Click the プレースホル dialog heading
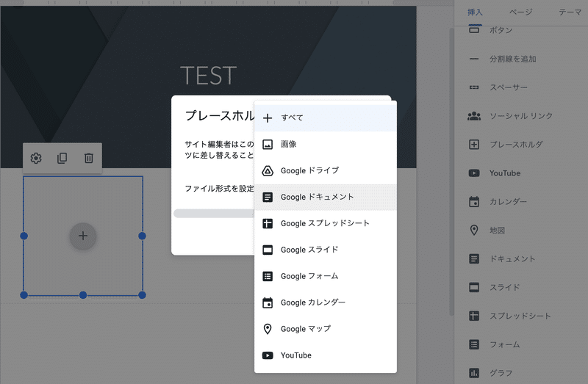Image resolution: width=588 pixels, height=384 pixels. 220,115
